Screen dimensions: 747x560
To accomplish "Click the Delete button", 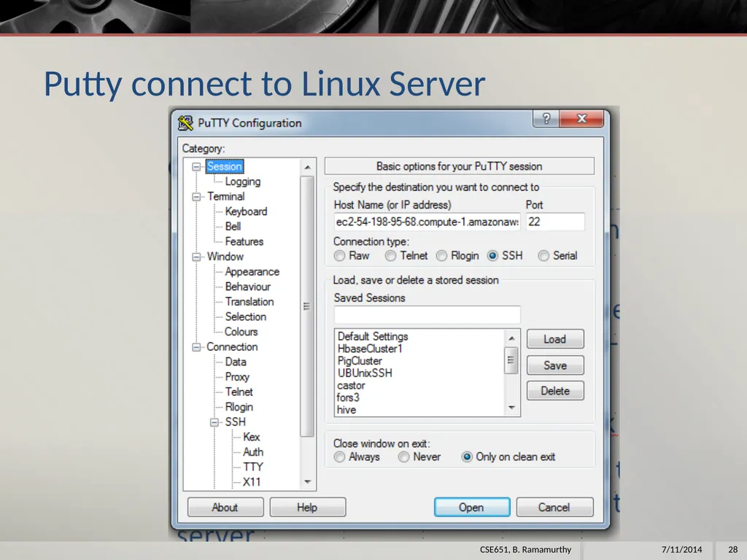I will [555, 391].
